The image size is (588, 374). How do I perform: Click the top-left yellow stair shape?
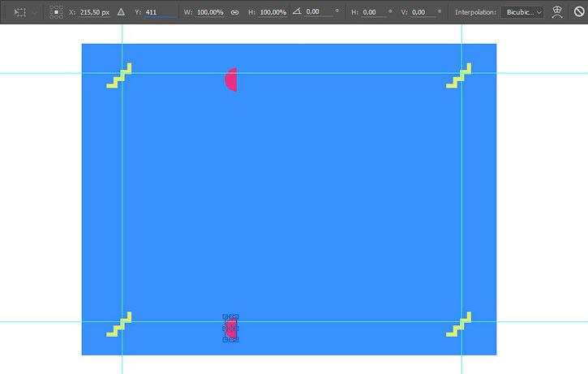point(119,75)
